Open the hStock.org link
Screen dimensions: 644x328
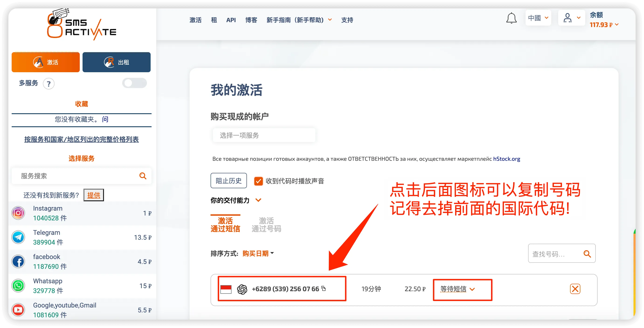tap(506, 159)
